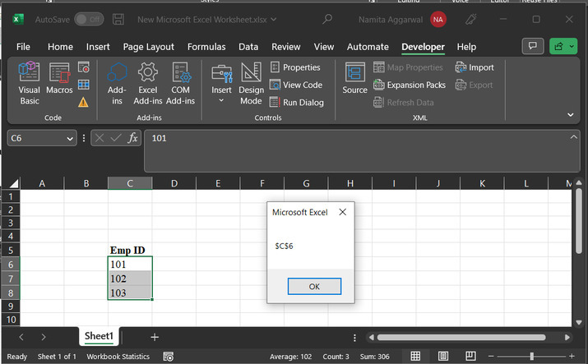This screenshot has width=588, height=364.
Task: Open COM Add-ins dialog
Action: coord(180,83)
